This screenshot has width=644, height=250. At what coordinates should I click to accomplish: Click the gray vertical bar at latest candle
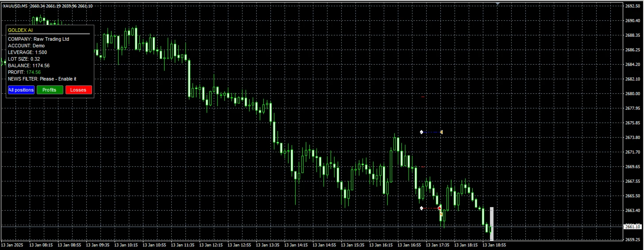(492, 223)
